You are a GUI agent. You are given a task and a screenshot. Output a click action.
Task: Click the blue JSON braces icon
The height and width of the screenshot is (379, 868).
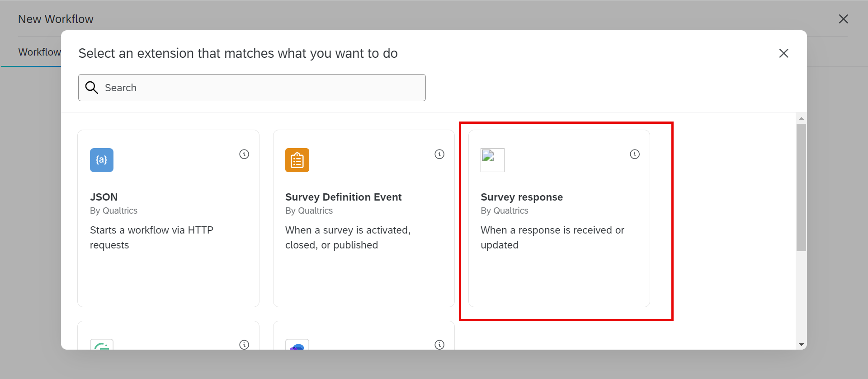102,160
